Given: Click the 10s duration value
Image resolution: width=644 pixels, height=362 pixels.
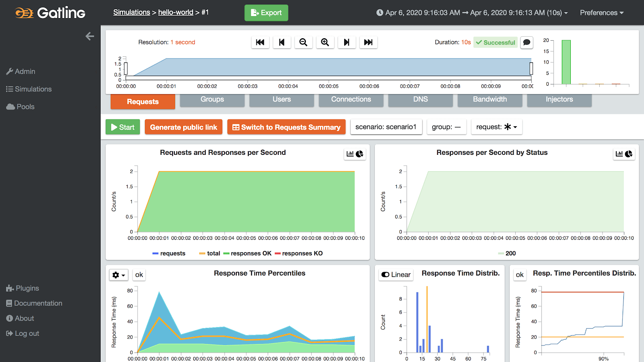Looking at the screenshot, I should (x=466, y=42).
